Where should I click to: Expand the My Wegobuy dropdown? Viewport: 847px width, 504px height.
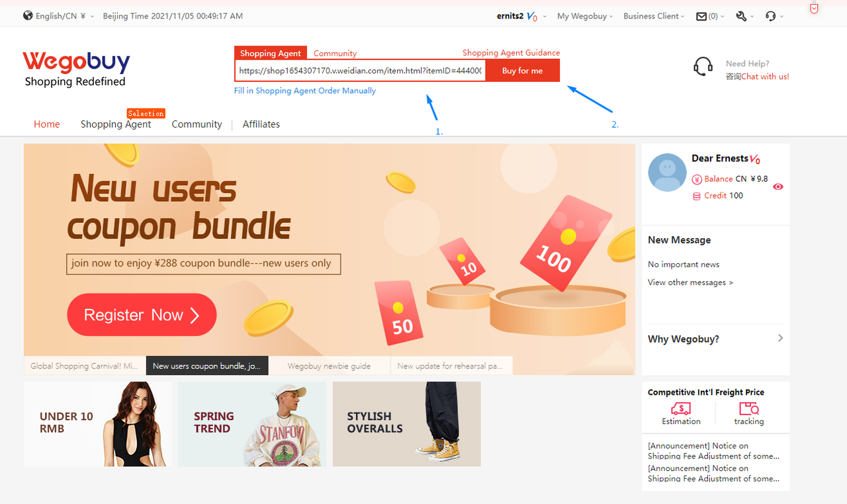point(585,16)
